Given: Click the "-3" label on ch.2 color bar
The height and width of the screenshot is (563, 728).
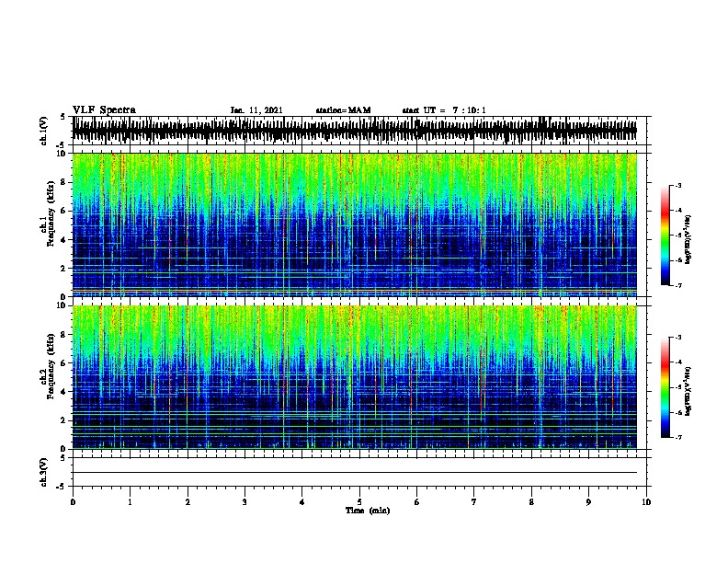Looking at the screenshot, I should pyautogui.click(x=677, y=338).
